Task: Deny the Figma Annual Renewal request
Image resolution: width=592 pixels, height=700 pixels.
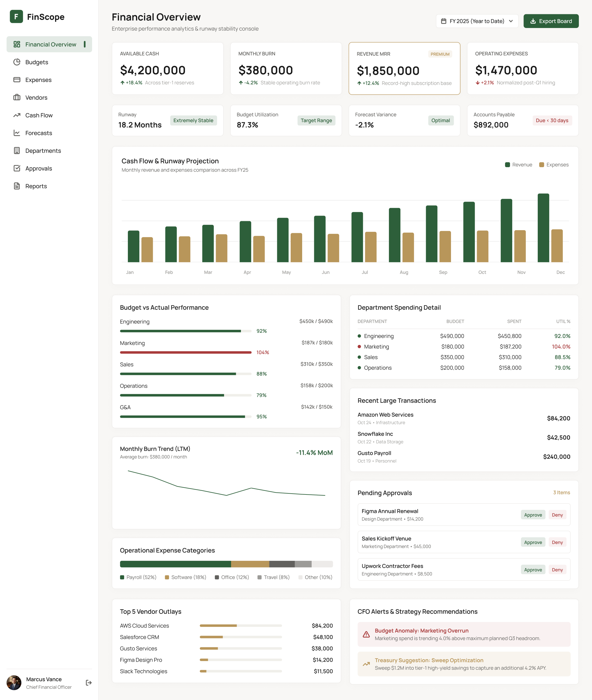Action: point(557,515)
